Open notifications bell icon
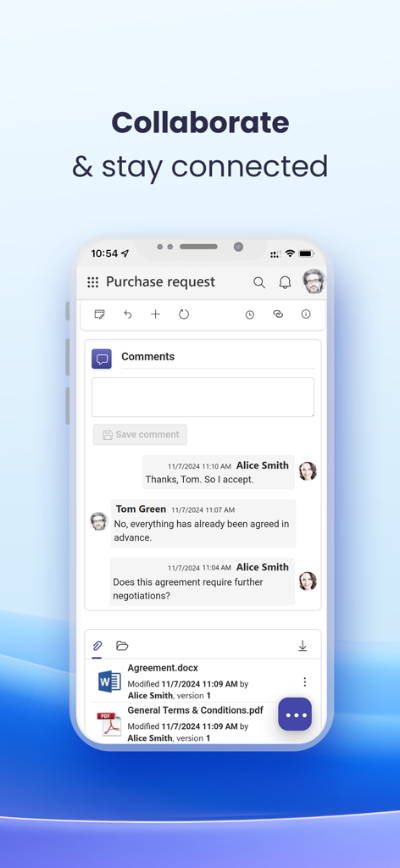The width and height of the screenshot is (400, 868). coord(285,282)
